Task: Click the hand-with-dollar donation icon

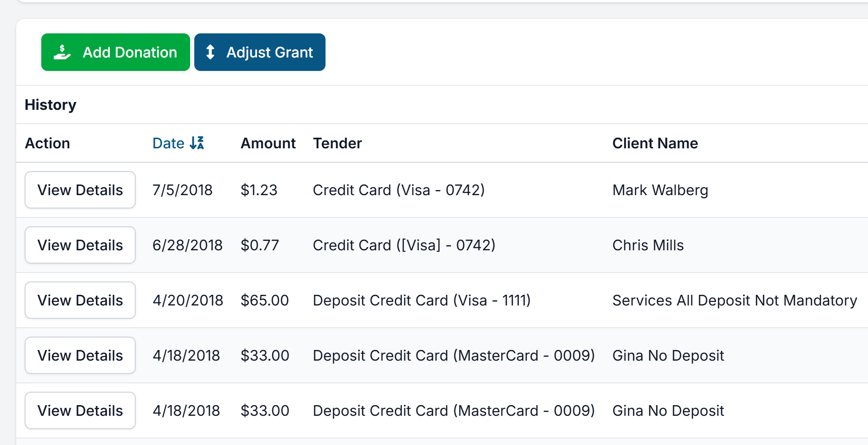Action: point(63,52)
